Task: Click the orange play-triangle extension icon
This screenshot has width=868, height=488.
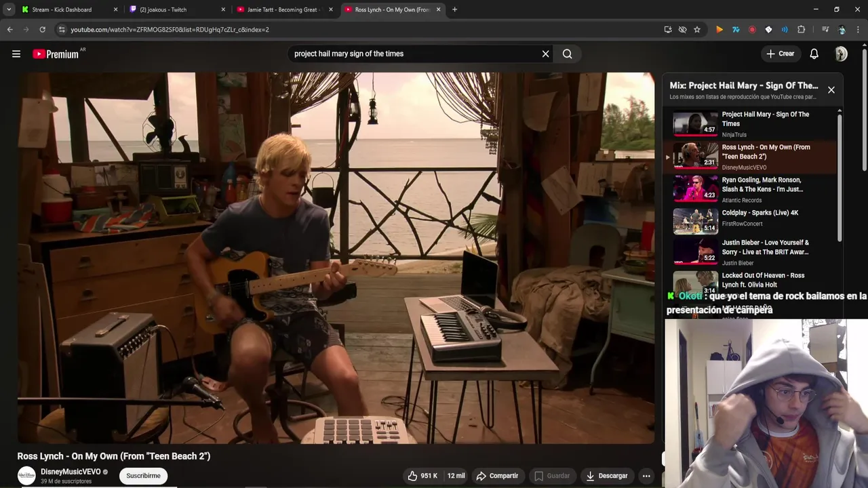Action: coord(719,30)
